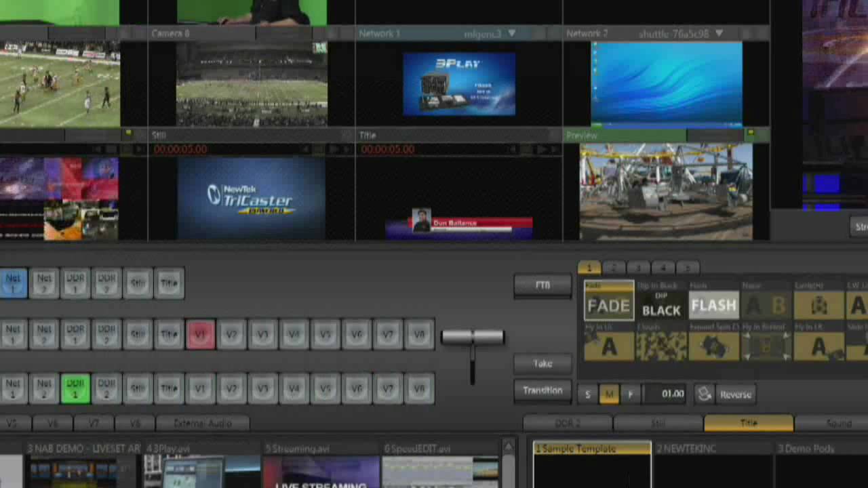Toggle the blue Net 1 button

pyautogui.click(x=13, y=283)
